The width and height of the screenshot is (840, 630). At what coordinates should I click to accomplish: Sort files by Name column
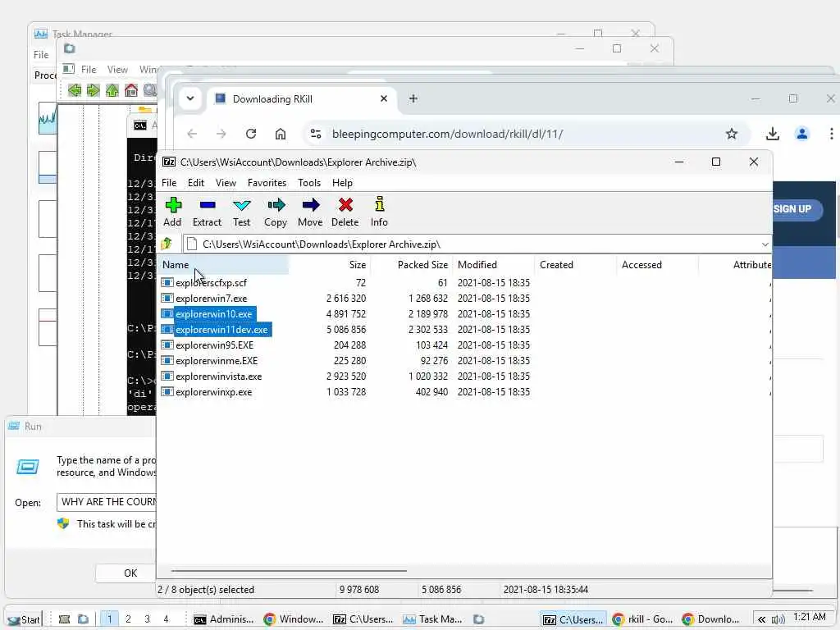click(223, 265)
